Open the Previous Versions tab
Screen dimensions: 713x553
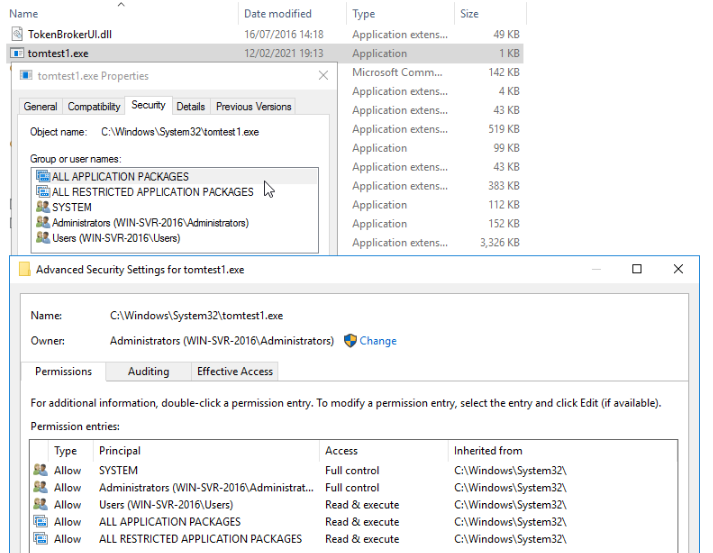click(254, 106)
